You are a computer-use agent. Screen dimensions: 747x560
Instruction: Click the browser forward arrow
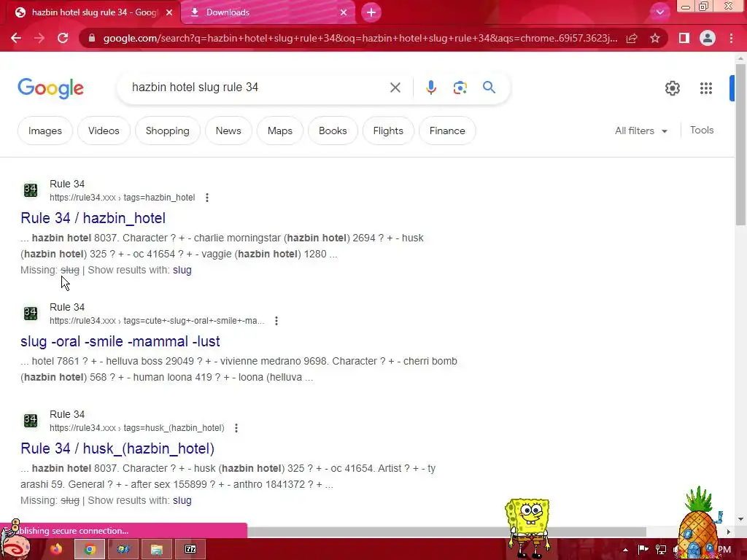click(x=39, y=38)
